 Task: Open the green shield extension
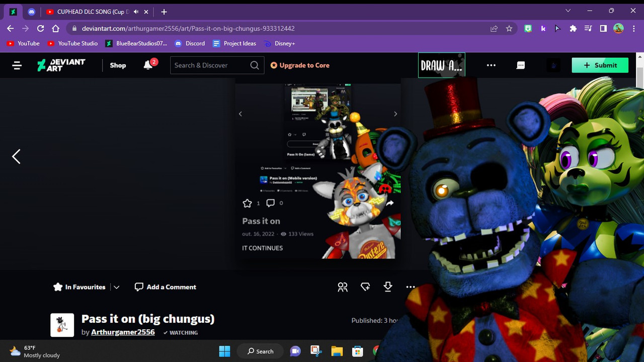point(528,29)
